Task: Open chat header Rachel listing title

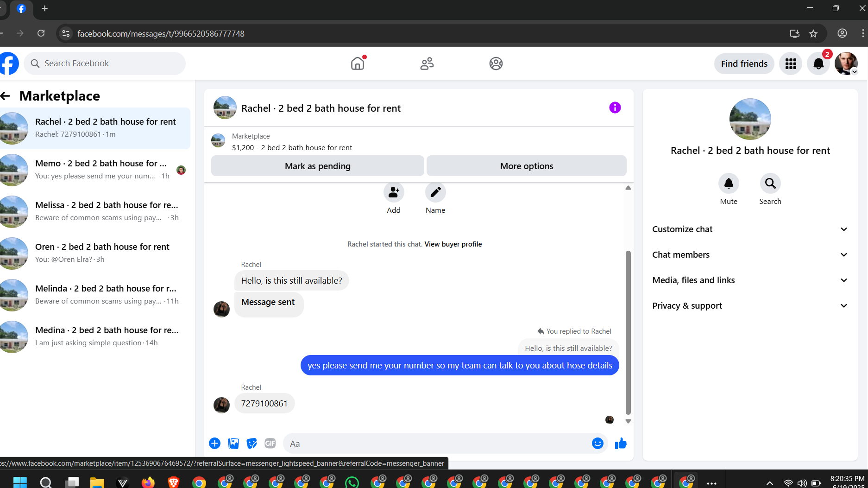Action: (x=321, y=108)
